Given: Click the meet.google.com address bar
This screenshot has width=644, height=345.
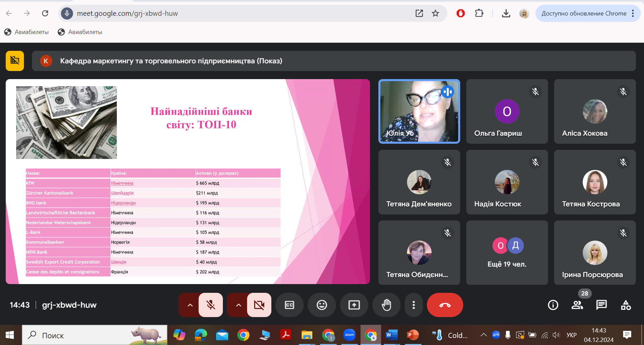Looking at the screenshot, I should tap(236, 13).
